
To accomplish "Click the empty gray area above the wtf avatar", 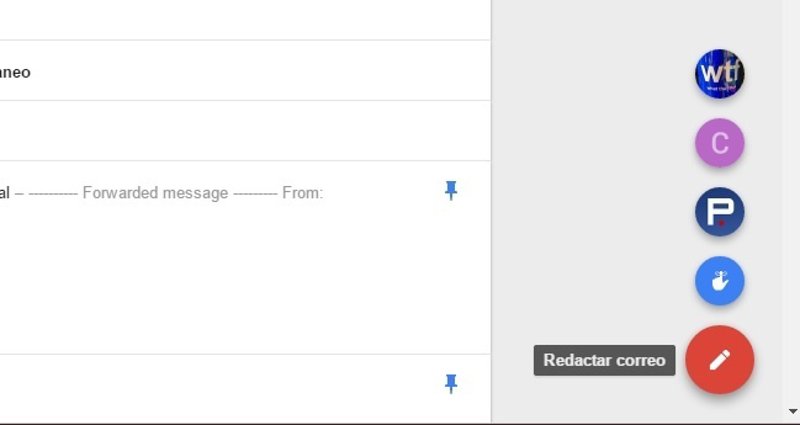I will 719,20.
